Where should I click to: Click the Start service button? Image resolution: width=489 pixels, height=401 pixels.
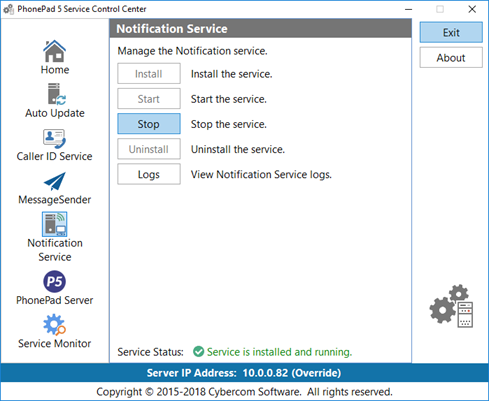click(x=149, y=99)
